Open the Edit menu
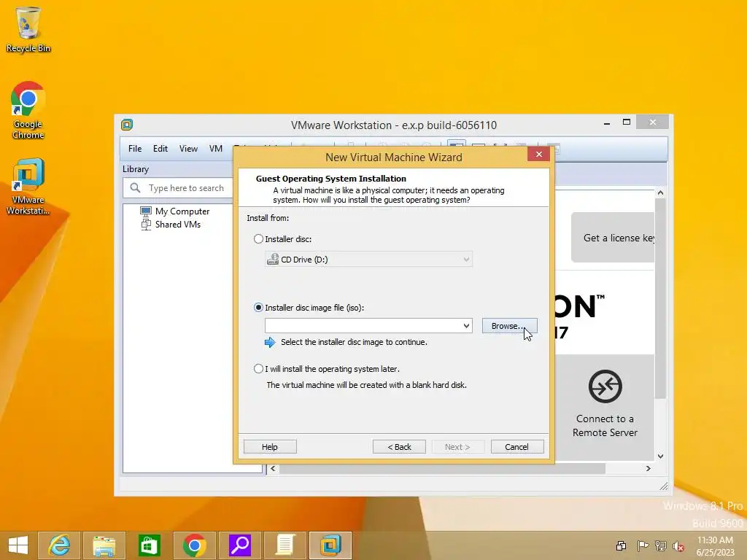Image resolution: width=747 pixels, height=560 pixels. pyautogui.click(x=160, y=149)
